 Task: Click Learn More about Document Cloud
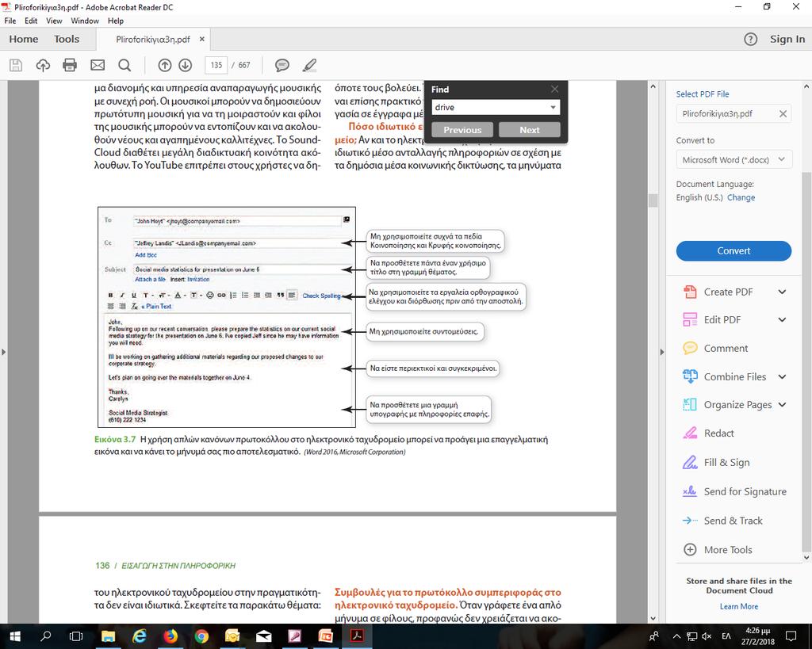738,606
